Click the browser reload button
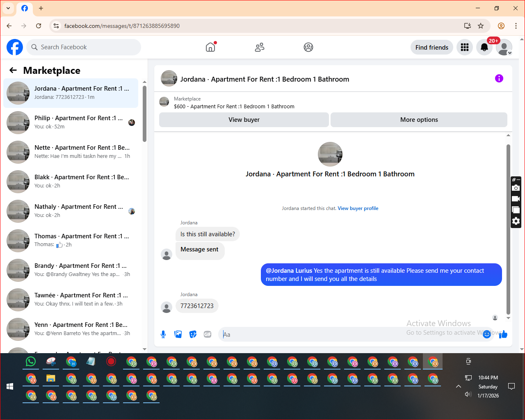The height and width of the screenshot is (420, 525). (x=39, y=26)
